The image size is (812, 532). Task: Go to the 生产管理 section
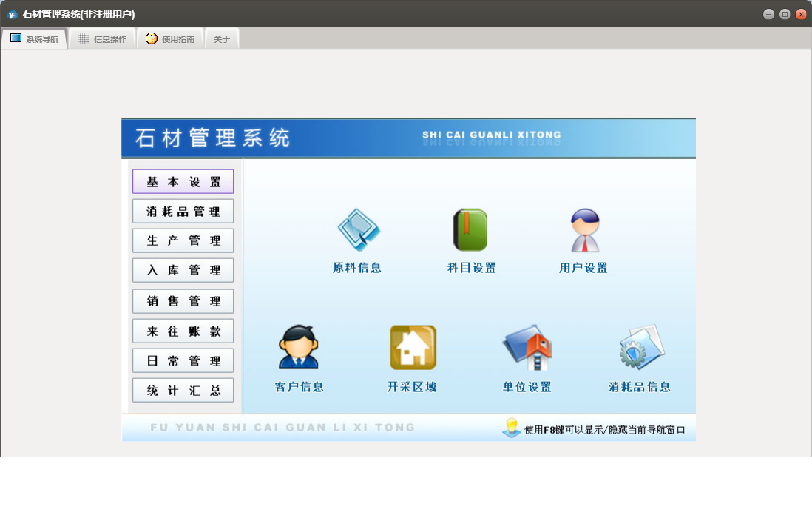click(x=183, y=240)
